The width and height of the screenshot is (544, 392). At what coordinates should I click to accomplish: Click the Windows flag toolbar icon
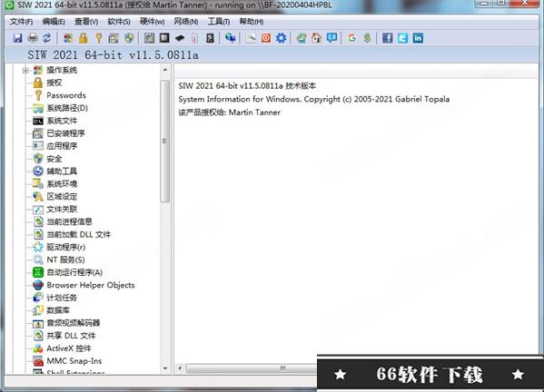tap(68, 38)
